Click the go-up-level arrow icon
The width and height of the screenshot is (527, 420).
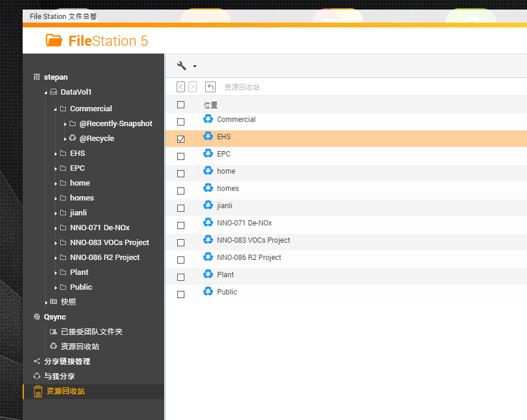pos(211,87)
